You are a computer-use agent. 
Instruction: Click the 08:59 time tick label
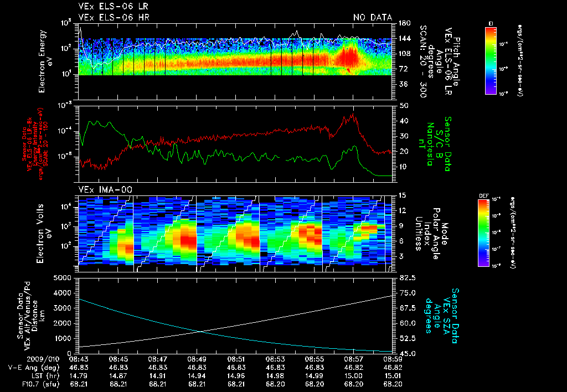[393, 359]
